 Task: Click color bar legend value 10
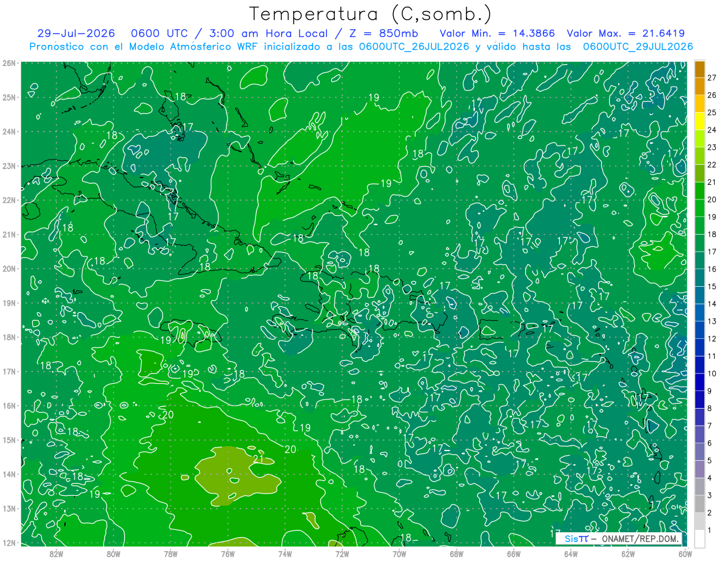[712, 373]
